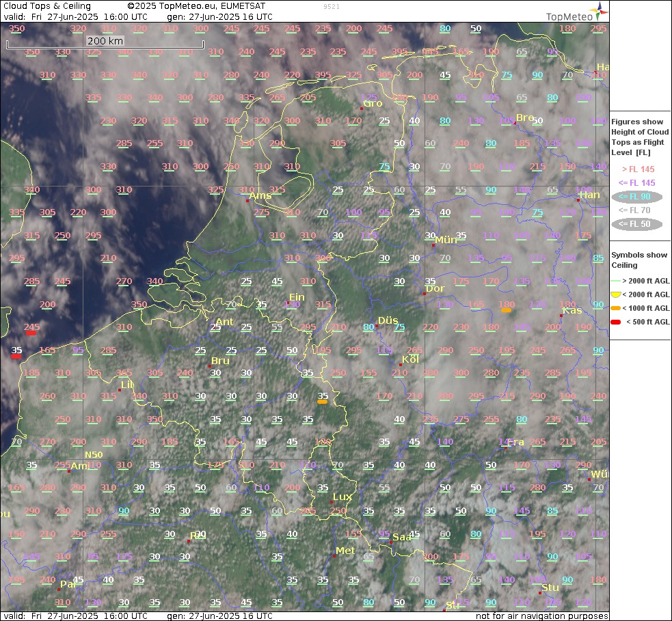Click the '9521' number in the header
The width and height of the screenshot is (672, 621).
click(x=332, y=6)
